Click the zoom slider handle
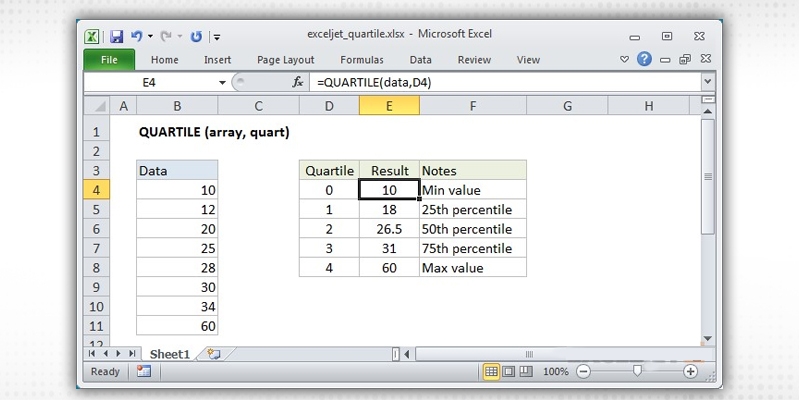This screenshot has width=800, height=400. [x=637, y=371]
